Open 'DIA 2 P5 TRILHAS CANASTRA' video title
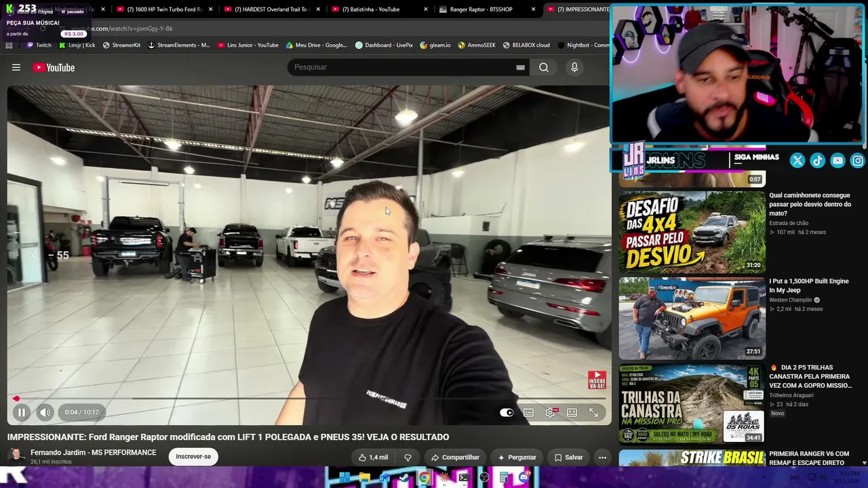This screenshot has height=488, width=868. tap(810, 376)
